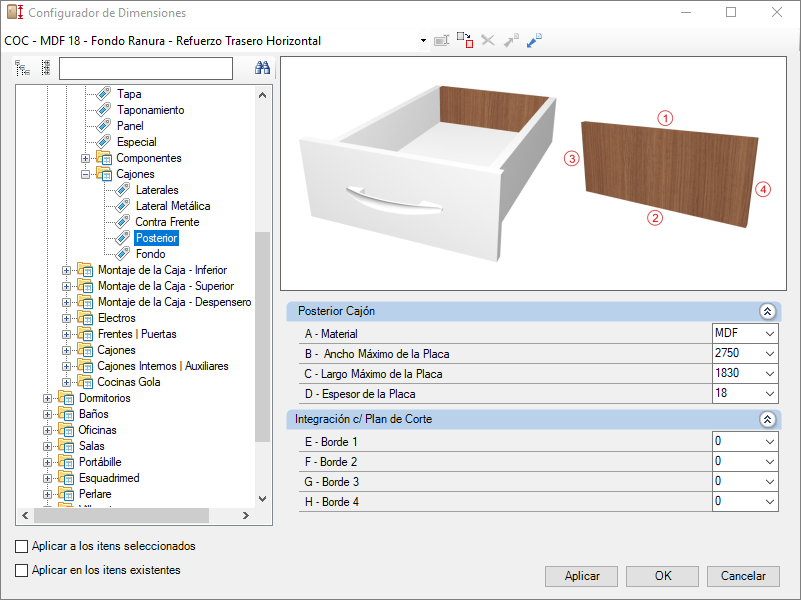801x600 pixels.
Task: Expand the Domitorios tree folder
Action: (x=47, y=398)
